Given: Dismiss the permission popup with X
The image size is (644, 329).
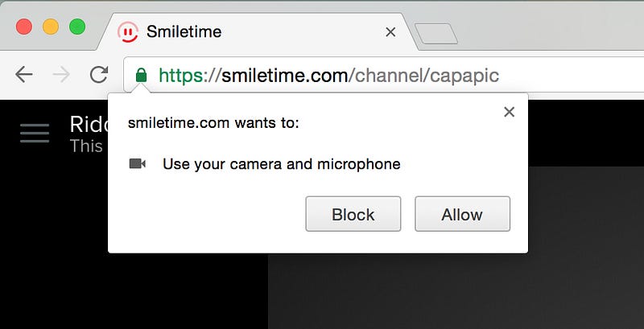Looking at the screenshot, I should pyautogui.click(x=509, y=112).
